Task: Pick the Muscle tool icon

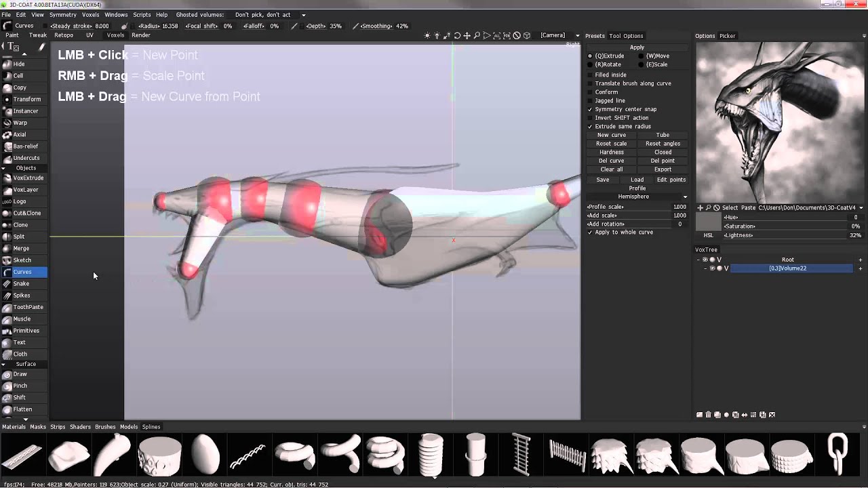Action: 7,319
